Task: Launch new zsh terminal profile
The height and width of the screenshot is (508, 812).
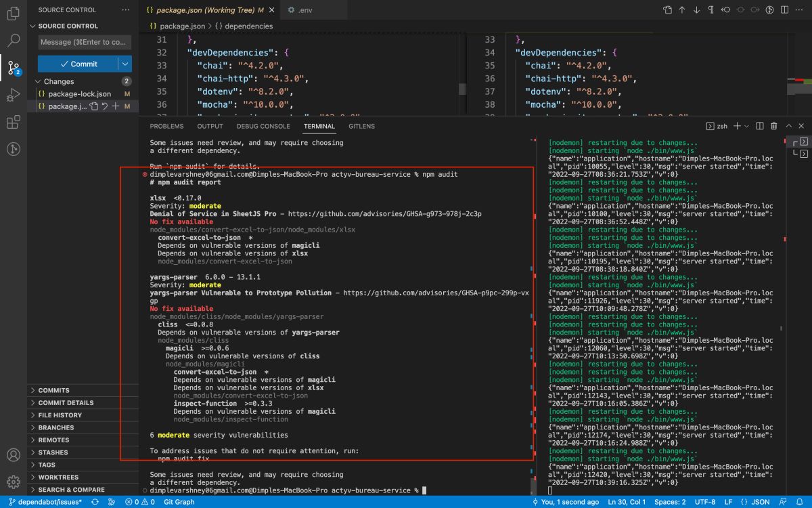Action: pyautogui.click(x=717, y=126)
